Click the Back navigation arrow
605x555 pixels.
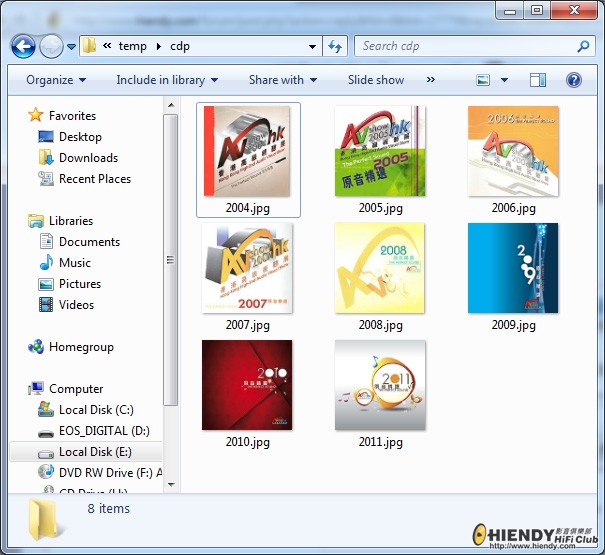point(23,47)
